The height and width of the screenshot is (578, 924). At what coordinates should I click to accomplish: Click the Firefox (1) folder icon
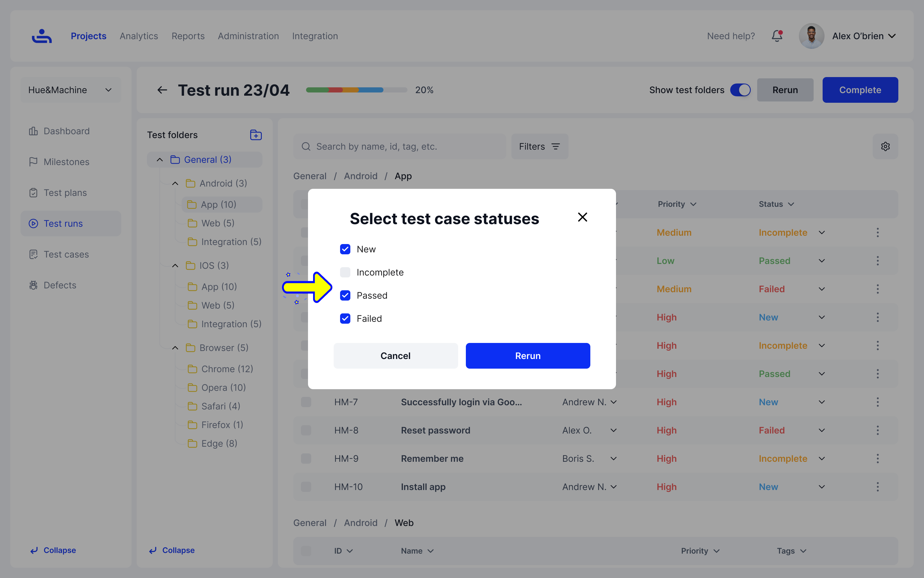click(x=193, y=425)
